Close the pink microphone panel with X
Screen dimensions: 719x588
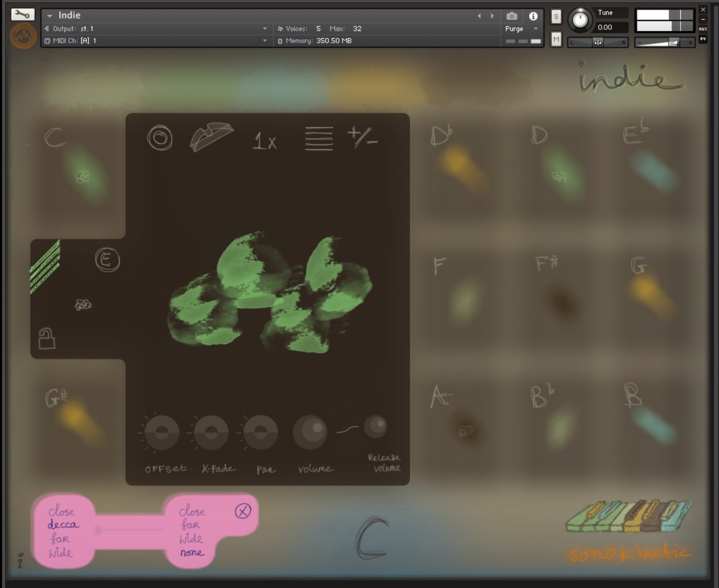point(243,511)
